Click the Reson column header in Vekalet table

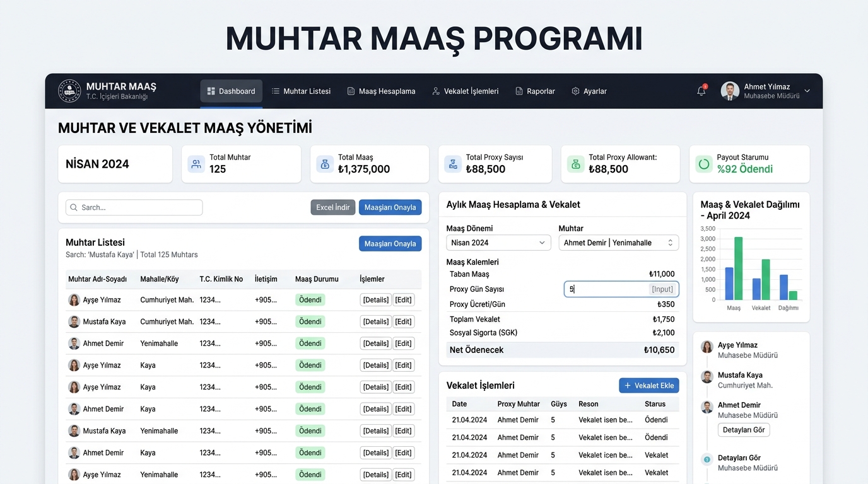click(589, 404)
